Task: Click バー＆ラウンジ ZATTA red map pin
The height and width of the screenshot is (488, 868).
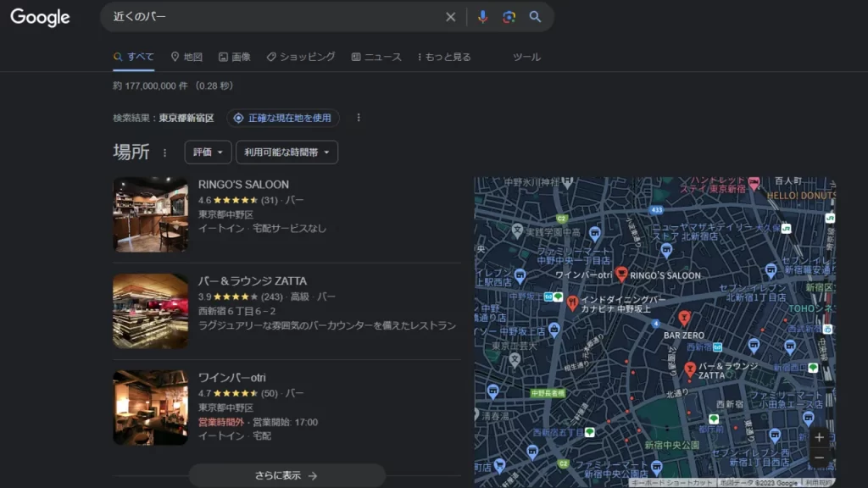Action: (690, 369)
